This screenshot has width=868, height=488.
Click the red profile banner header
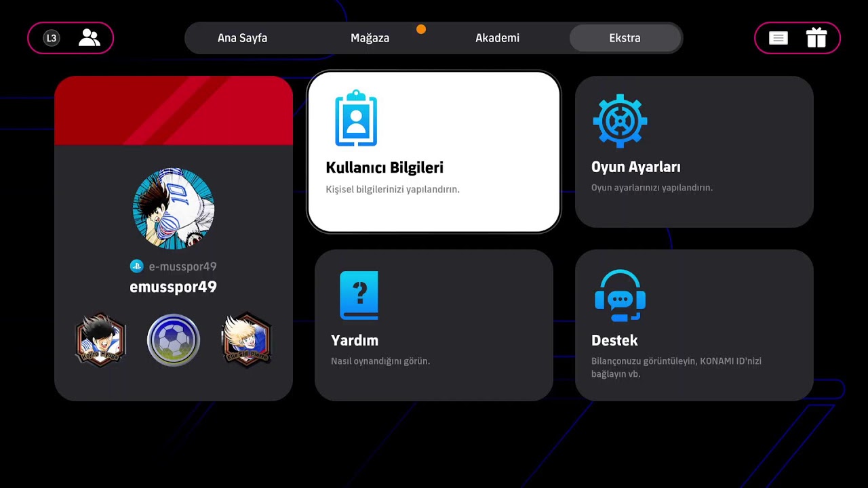[174, 110]
